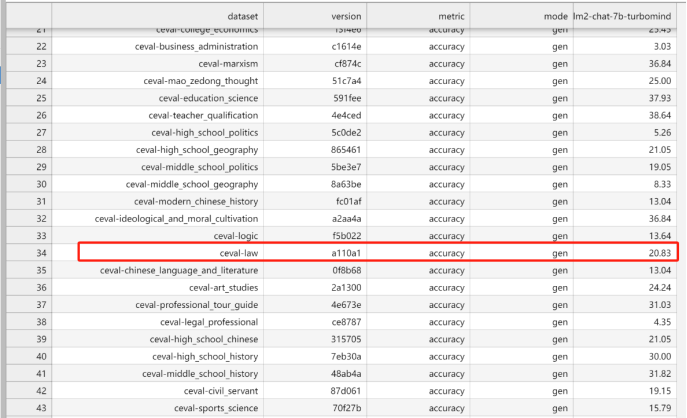Click version cell cf874c
This screenshot has width=687, height=418.
tap(315, 64)
